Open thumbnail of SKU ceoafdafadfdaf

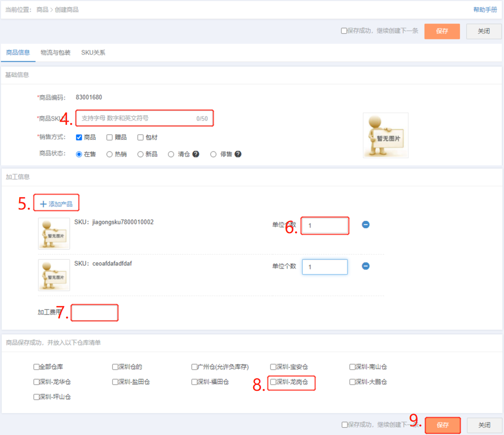[x=54, y=275]
